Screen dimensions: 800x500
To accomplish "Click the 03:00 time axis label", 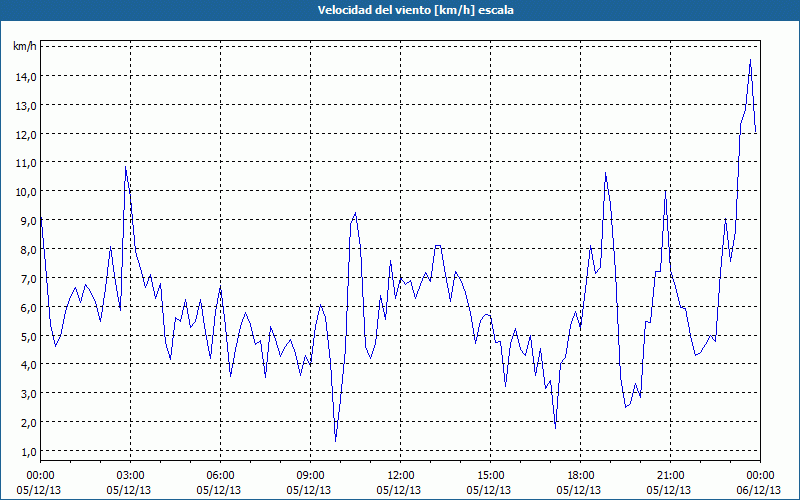I will point(130,476).
